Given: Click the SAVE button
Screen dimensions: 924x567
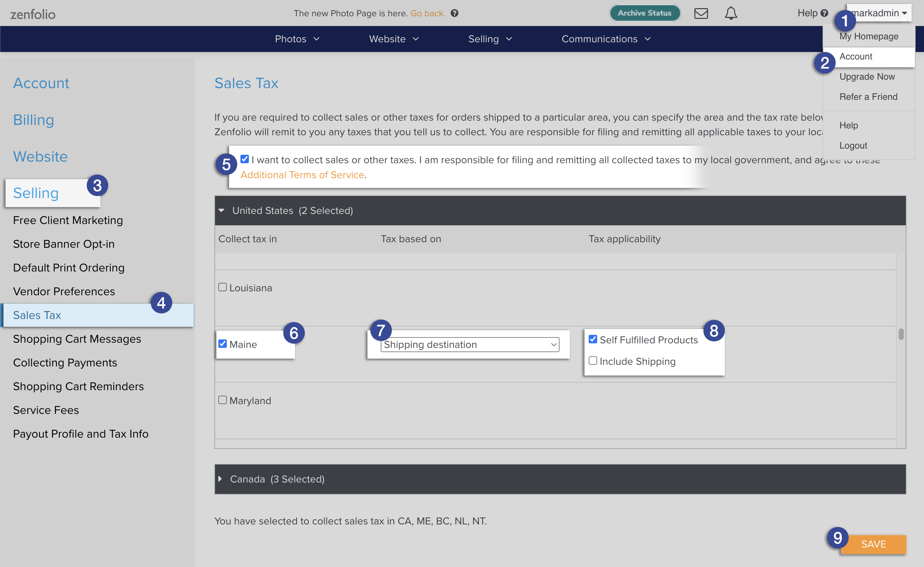Looking at the screenshot, I should coord(873,544).
